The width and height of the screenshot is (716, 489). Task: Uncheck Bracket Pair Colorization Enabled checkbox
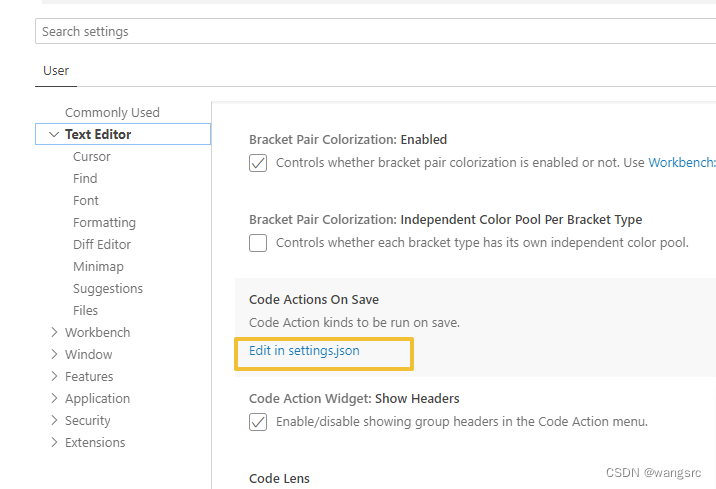258,163
